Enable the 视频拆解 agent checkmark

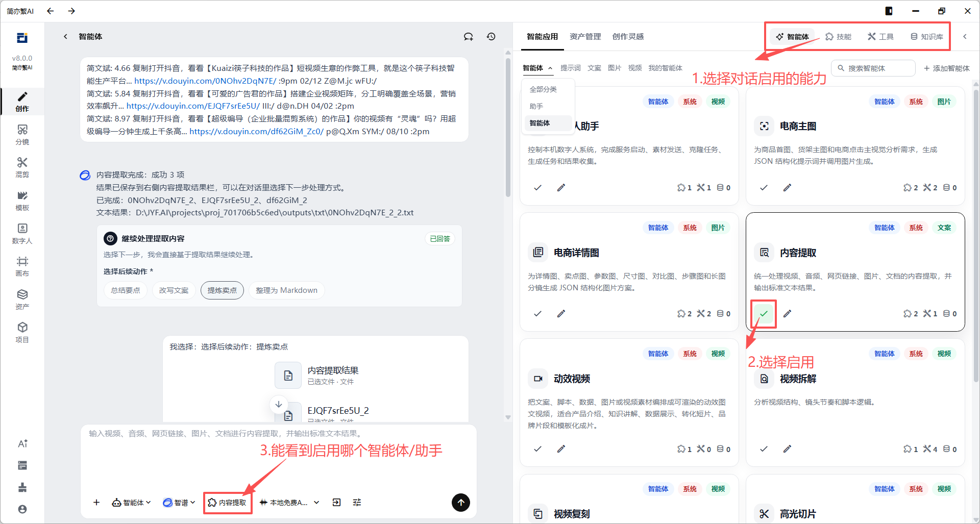764,449
